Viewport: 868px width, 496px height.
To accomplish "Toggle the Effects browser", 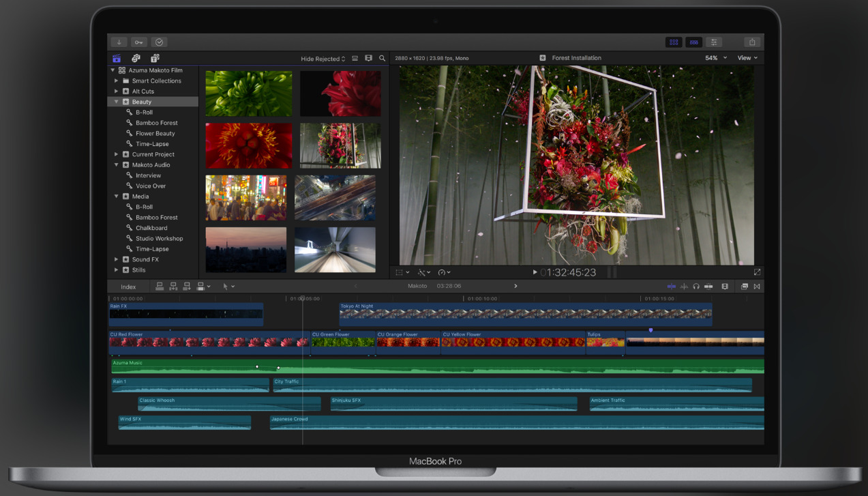I will coord(745,287).
